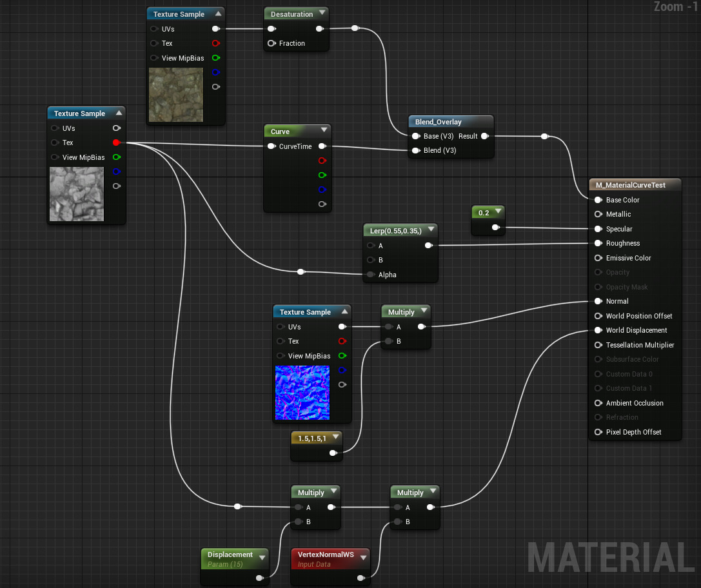701x588 pixels.
Task: Click the Normal input pin on the material node
Action: click(598, 301)
